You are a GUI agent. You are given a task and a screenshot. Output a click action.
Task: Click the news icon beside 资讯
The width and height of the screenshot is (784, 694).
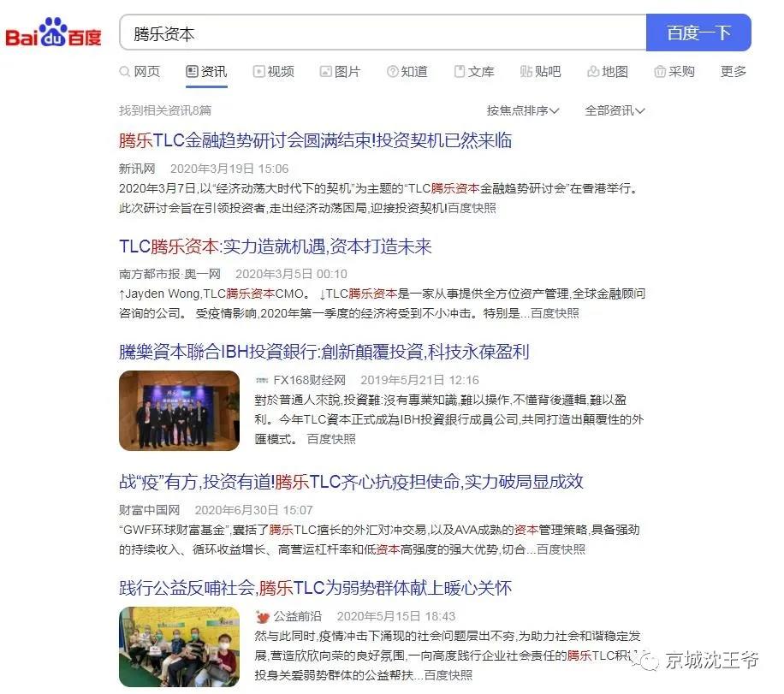point(192,72)
